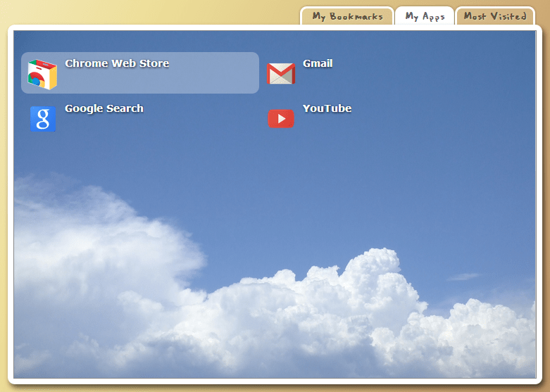Open the Chrome Web Store icon
Viewport: 550px width, 392px height.
pos(42,74)
